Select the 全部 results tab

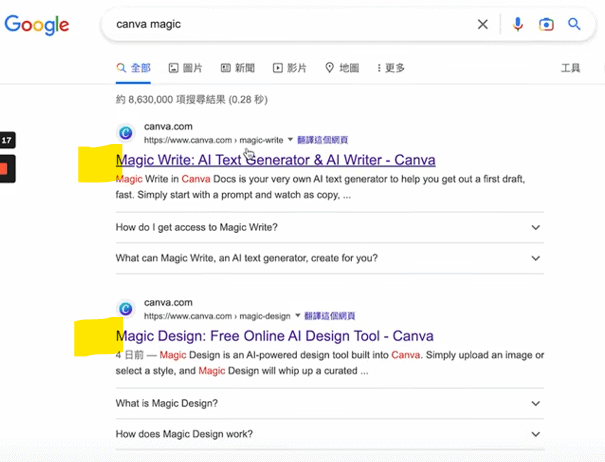[133, 68]
